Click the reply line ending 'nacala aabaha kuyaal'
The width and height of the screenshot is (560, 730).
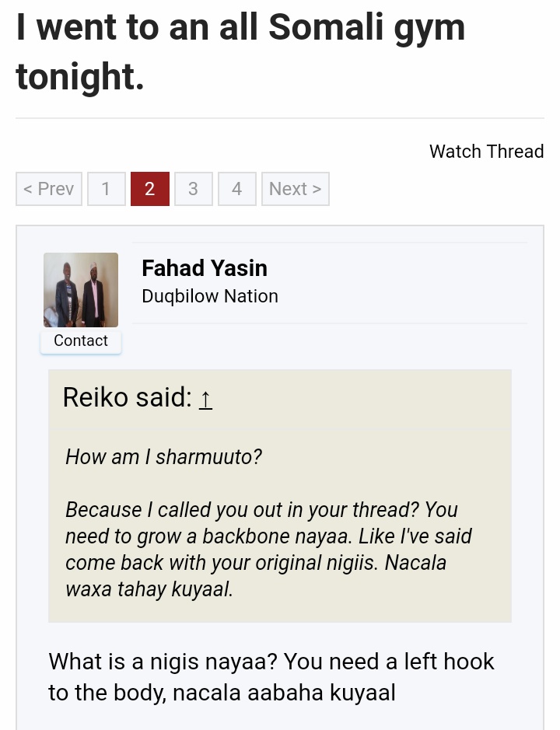coord(222,693)
